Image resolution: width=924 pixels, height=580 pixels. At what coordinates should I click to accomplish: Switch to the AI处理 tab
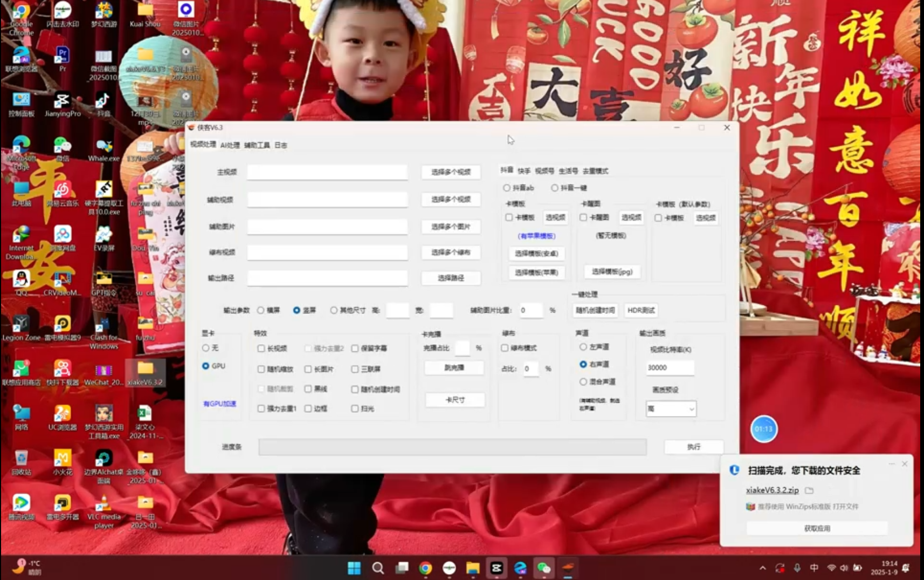coord(230,145)
